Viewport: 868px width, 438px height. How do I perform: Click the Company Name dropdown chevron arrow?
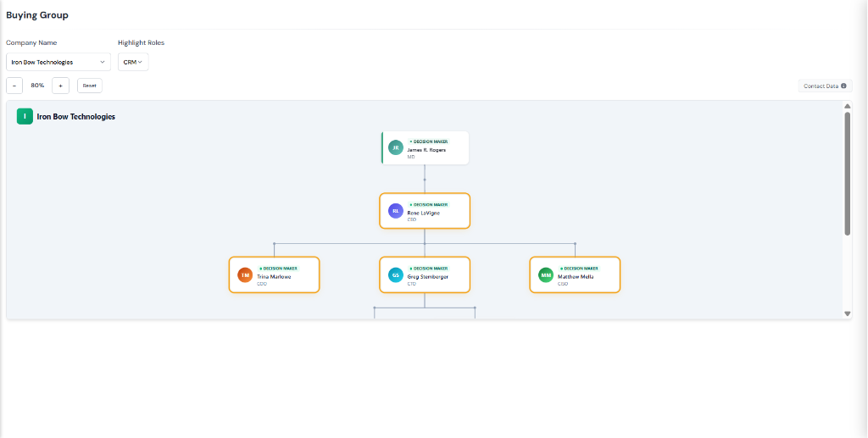click(x=103, y=62)
